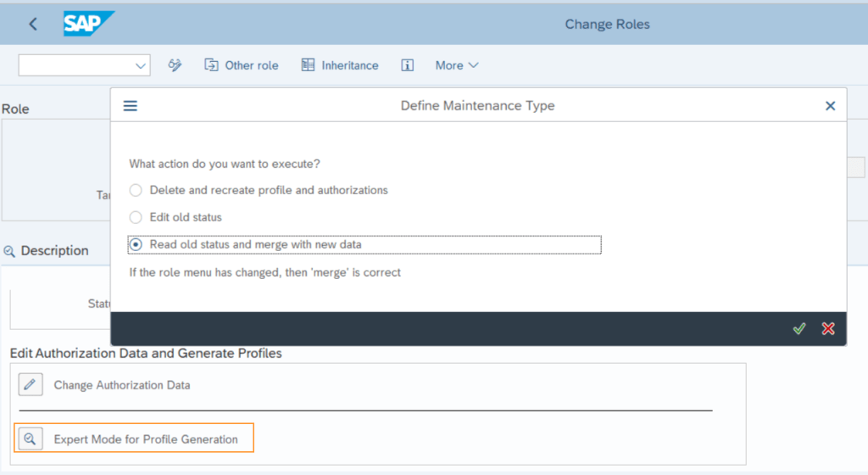The image size is (868, 475).
Task: Select Delete and recreate profile and authorizations
Action: (x=136, y=190)
